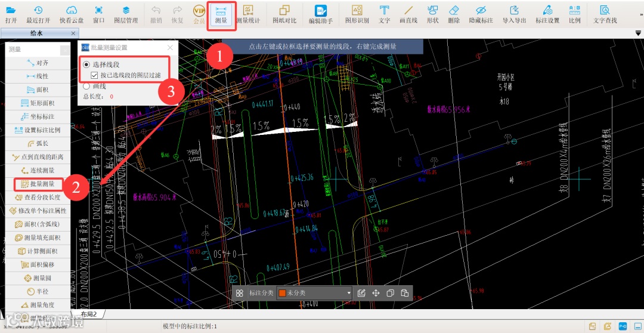Select 点到直线的距离 measurement

click(x=38, y=157)
